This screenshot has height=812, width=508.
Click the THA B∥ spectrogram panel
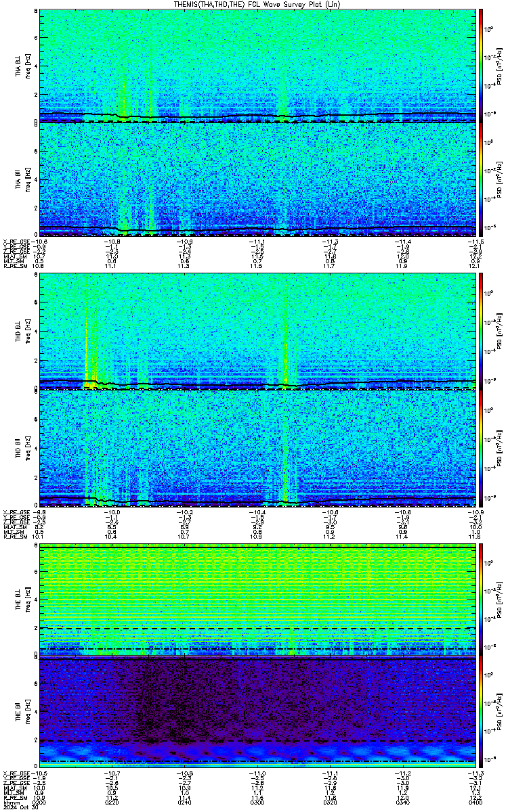[258, 179]
